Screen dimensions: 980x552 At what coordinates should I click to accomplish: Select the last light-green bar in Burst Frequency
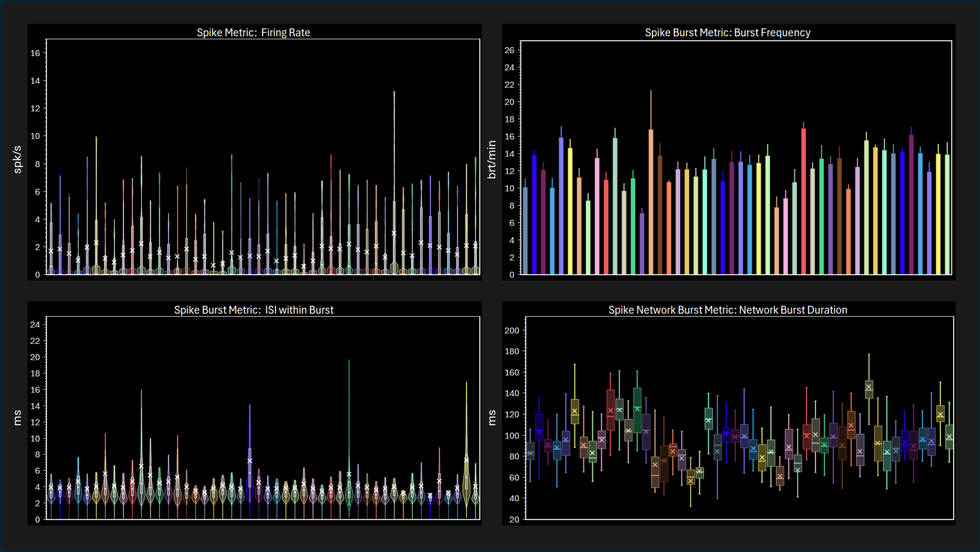click(947, 214)
